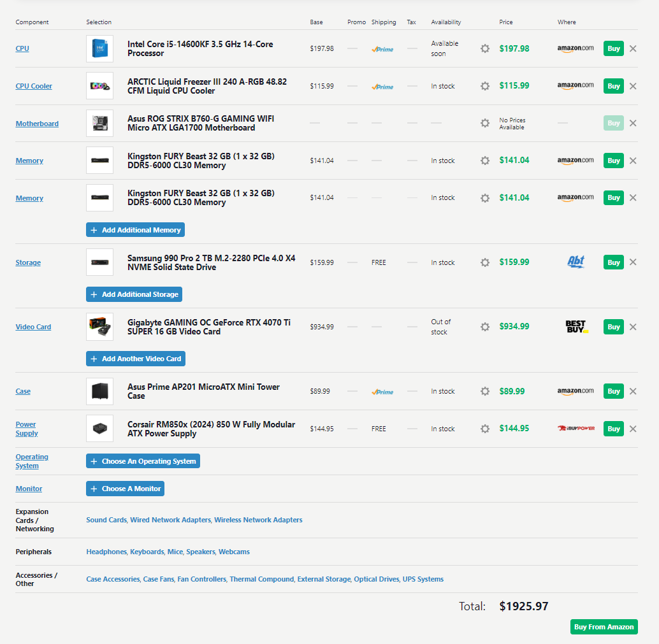Open the Optical Drives link
This screenshot has height=644, width=659.
pos(376,579)
